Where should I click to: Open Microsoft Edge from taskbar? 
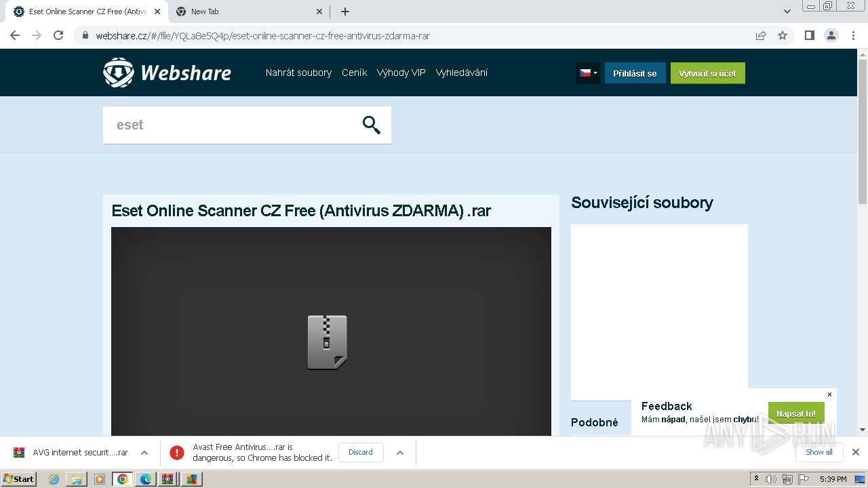pos(146,479)
